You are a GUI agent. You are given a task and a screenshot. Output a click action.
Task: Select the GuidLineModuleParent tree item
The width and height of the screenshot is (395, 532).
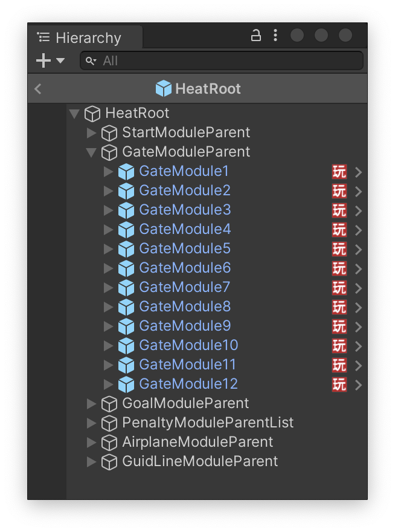point(199,461)
